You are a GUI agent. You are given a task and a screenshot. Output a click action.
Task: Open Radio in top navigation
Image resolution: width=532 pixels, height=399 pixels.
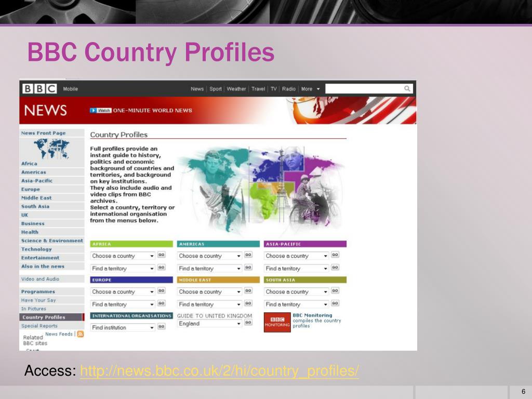coord(289,89)
